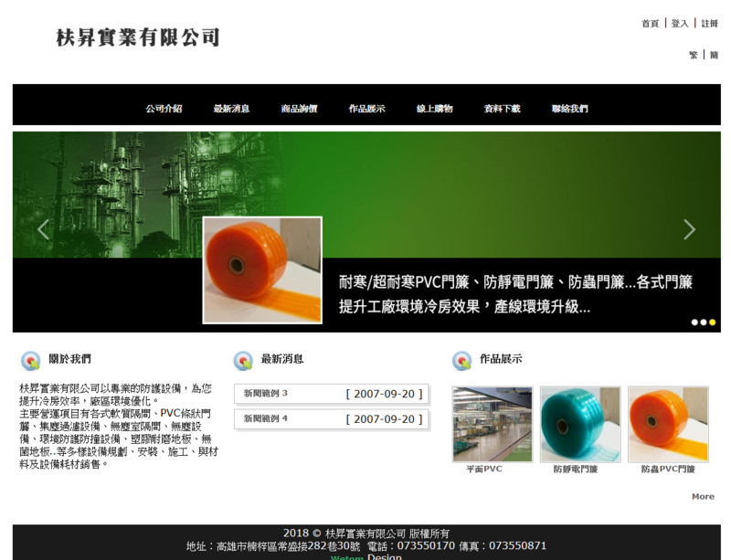
Task: Click the 防蟲PVC門簾 caption text
Action: pos(668,469)
